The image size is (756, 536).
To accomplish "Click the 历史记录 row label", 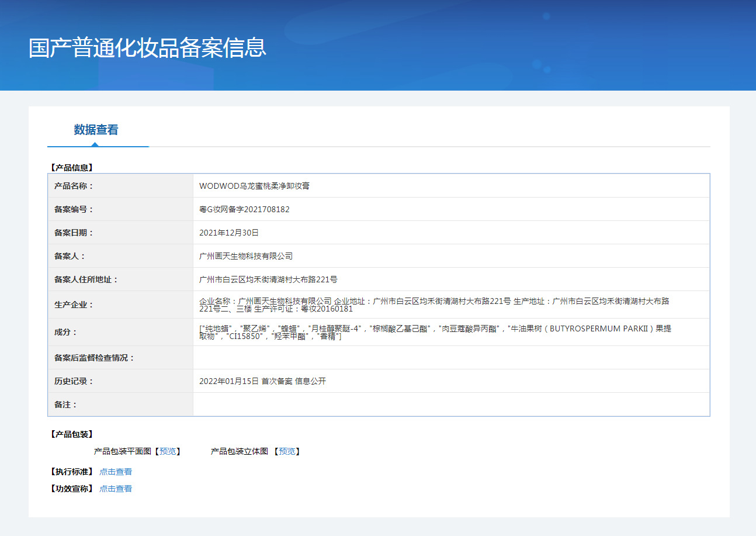I will coord(74,381).
